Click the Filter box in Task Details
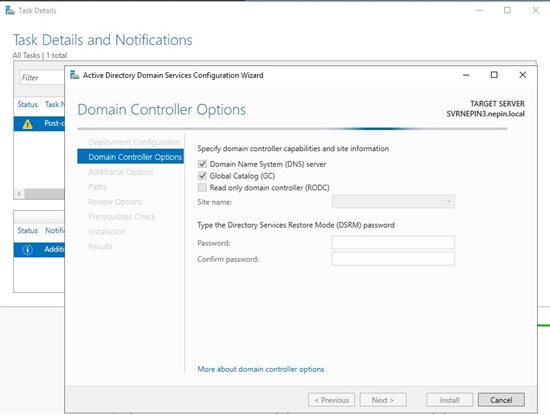The width and height of the screenshot is (550, 415). [x=42, y=78]
